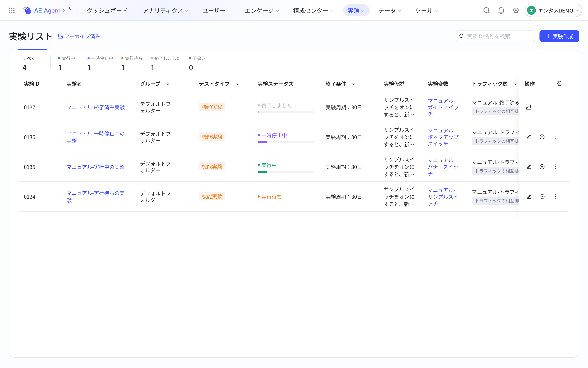This screenshot has height=368, width=588.
Task: Open settings gear in top bar
Action: (x=516, y=10)
